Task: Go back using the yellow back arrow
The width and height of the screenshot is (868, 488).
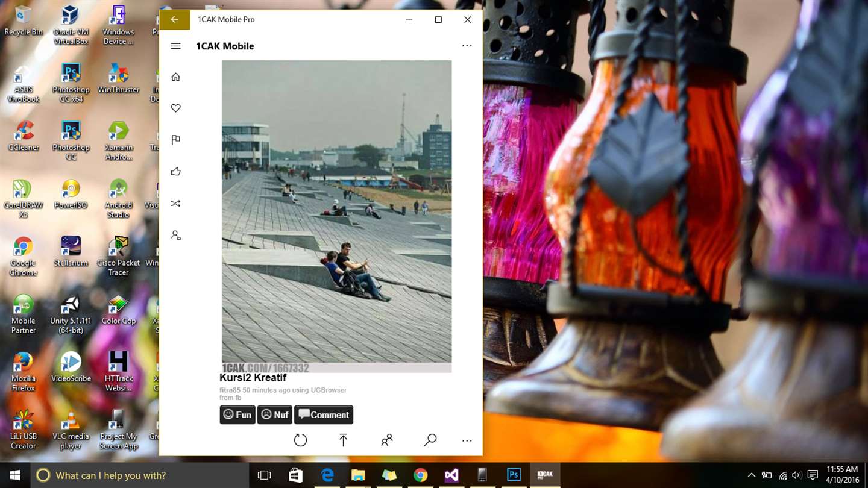Action: point(174,20)
